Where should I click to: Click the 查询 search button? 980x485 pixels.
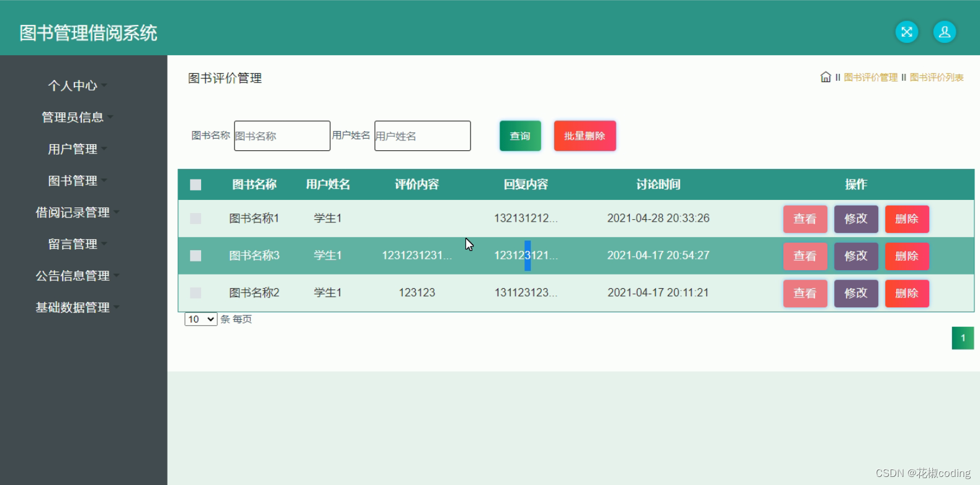click(x=520, y=136)
